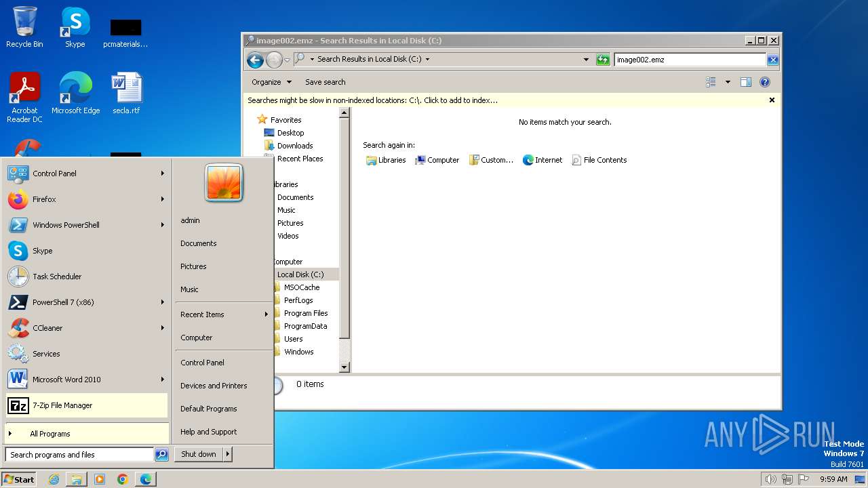Launch Firefox from Start menu

click(x=86, y=199)
